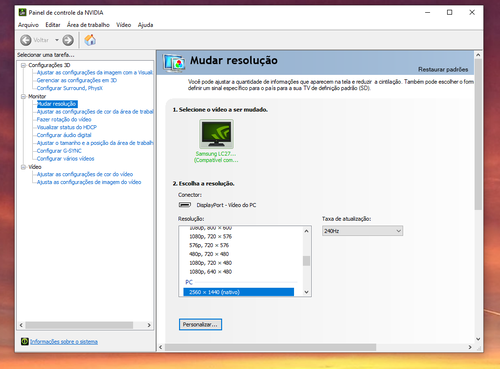The width and height of the screenshot is (500, 369).
Task: Select 2560 × 1440 (nativo) resolution
Action: click(x=239, y=292)
